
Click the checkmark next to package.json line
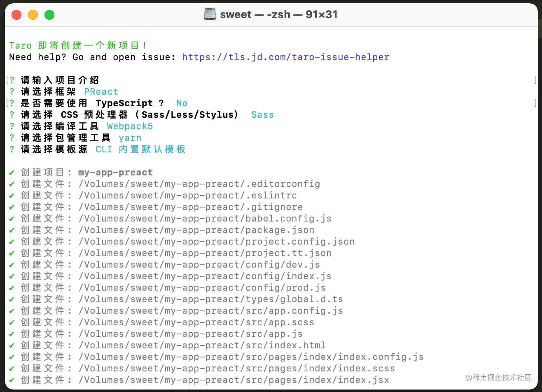click(12, 230)
